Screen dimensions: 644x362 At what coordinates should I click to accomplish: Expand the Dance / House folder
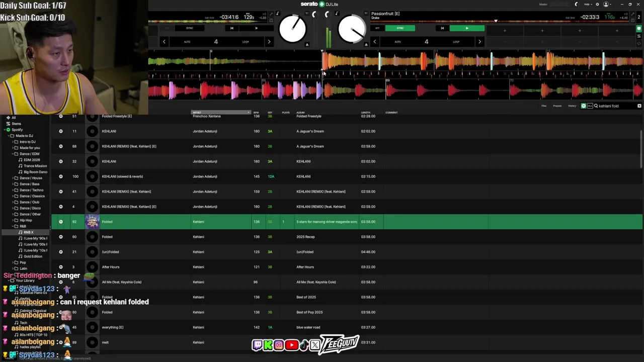point(12,178)
